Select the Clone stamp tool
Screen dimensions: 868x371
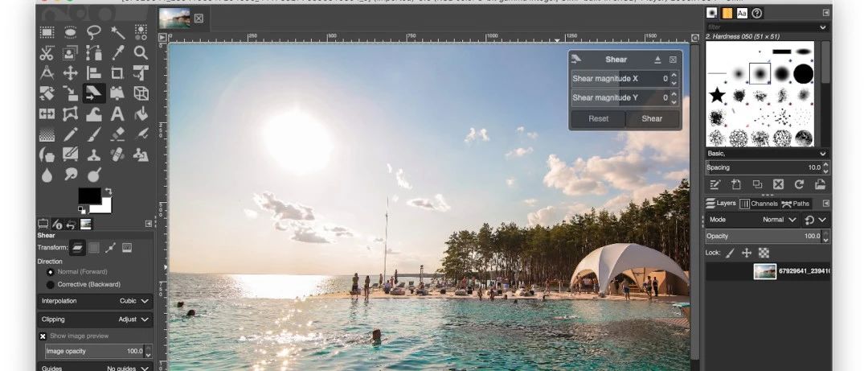point(94,155)
